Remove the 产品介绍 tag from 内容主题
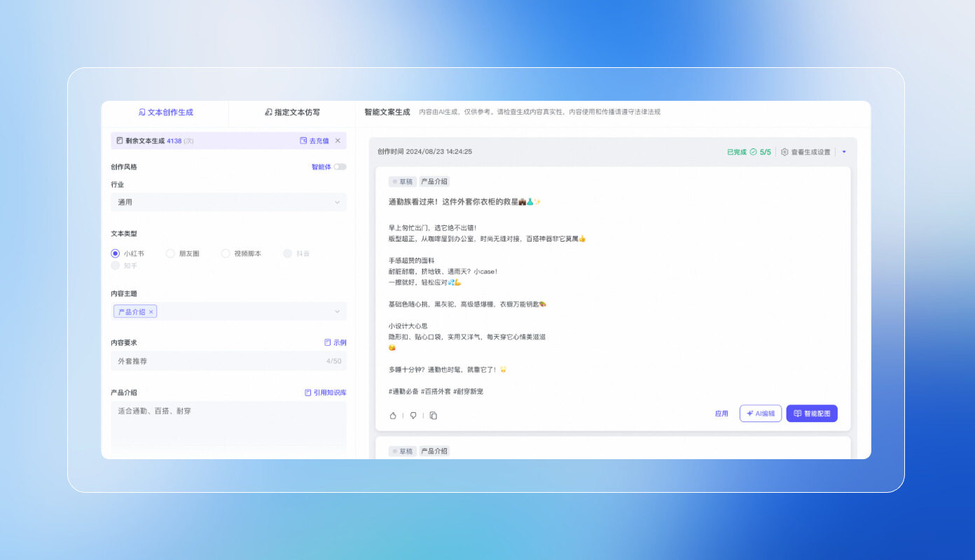This screenshot has width=975, height=560. pos(151,312)
